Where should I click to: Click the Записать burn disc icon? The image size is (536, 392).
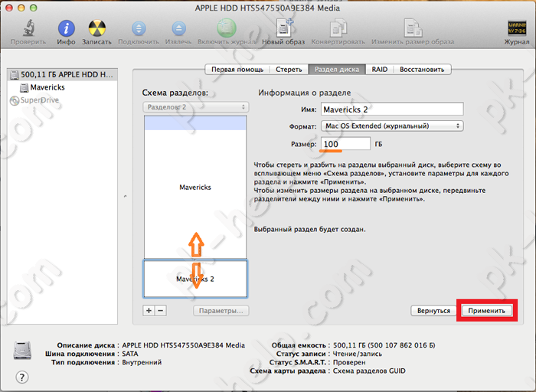coord(96,28)
